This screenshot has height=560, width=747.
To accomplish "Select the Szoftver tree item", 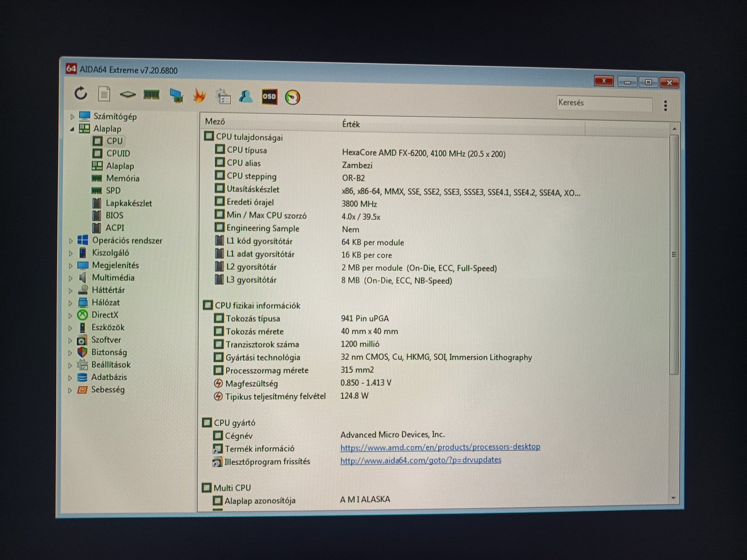I will coord(106,340).
